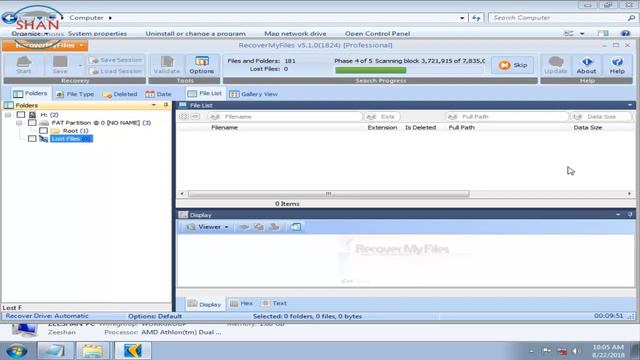
Task: Open the About info icon
Action: [x=587, y=62]
